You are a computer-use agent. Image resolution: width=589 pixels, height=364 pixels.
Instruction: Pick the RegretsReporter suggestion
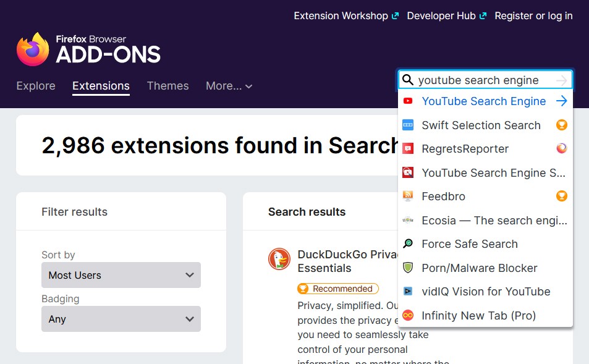point(485,149)
